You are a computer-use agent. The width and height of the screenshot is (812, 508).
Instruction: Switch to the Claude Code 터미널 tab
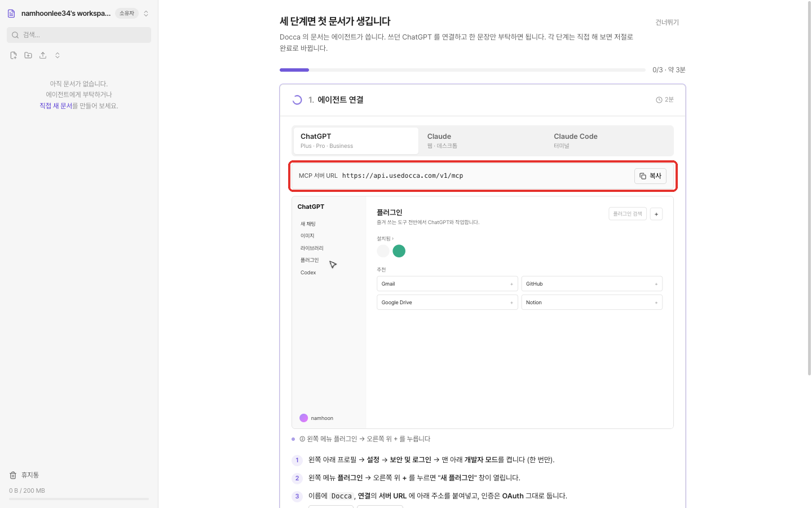coord(610,141)
